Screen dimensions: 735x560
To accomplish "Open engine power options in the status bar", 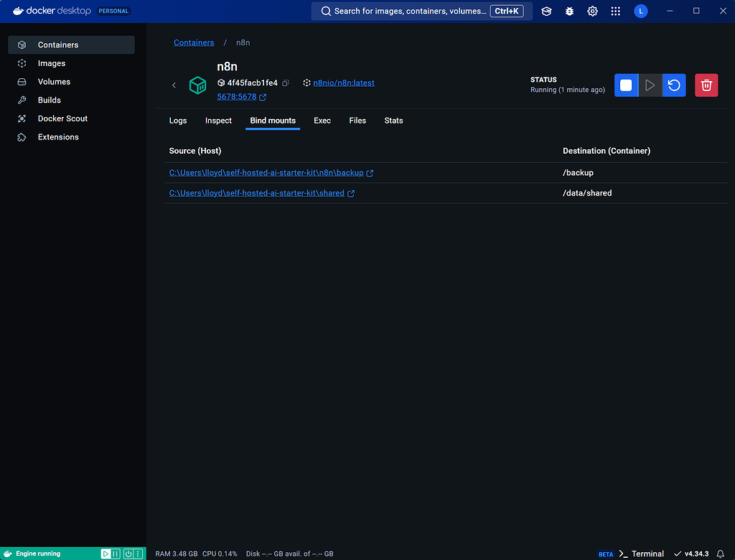I will point(128,554).
